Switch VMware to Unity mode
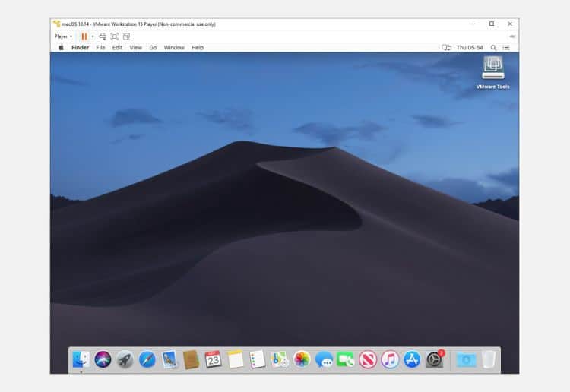570x392 pixels. (x=126, y=36)
